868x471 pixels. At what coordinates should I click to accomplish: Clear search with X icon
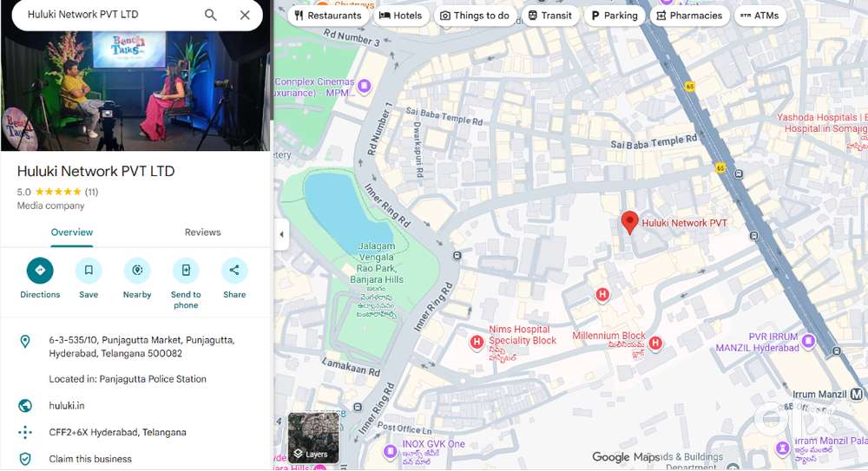tap(245, 15)
